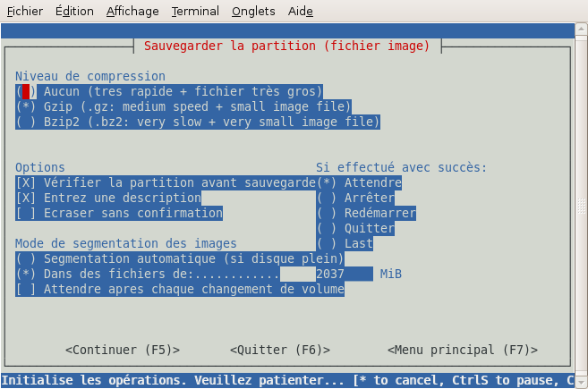Open the Édition menu
Viewport: 588px width, 389px height.
(74, 12)
